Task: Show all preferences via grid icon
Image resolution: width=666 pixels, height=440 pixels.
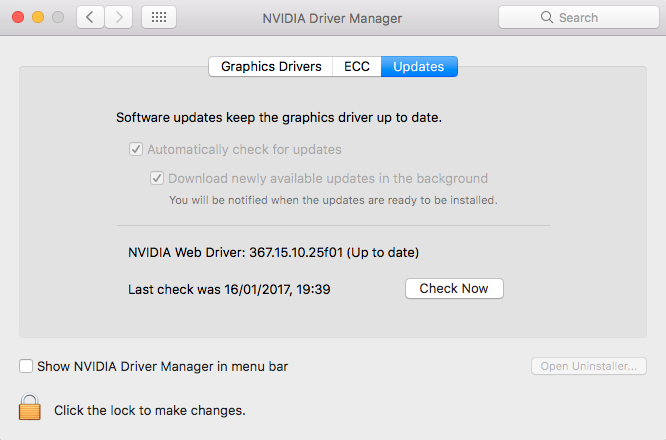Action: point(159,17)
